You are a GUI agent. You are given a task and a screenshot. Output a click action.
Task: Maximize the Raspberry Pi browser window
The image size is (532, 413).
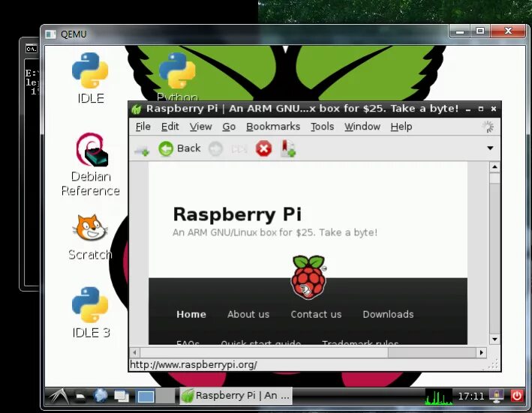[481, 109]
